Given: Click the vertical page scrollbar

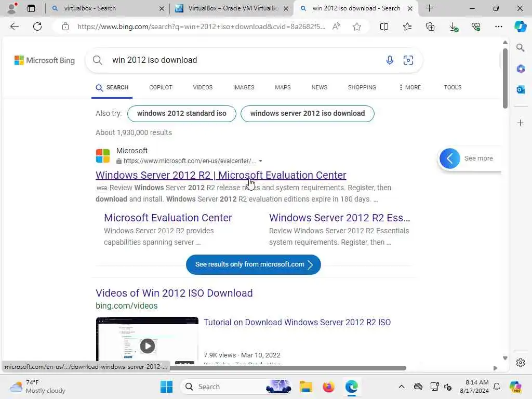Looking at the screenshot, I should 505,79.
